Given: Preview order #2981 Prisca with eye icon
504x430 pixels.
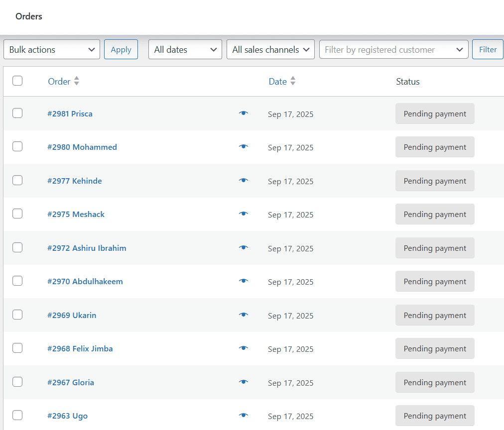Looking at the screenshot, I should click(243, 113).
